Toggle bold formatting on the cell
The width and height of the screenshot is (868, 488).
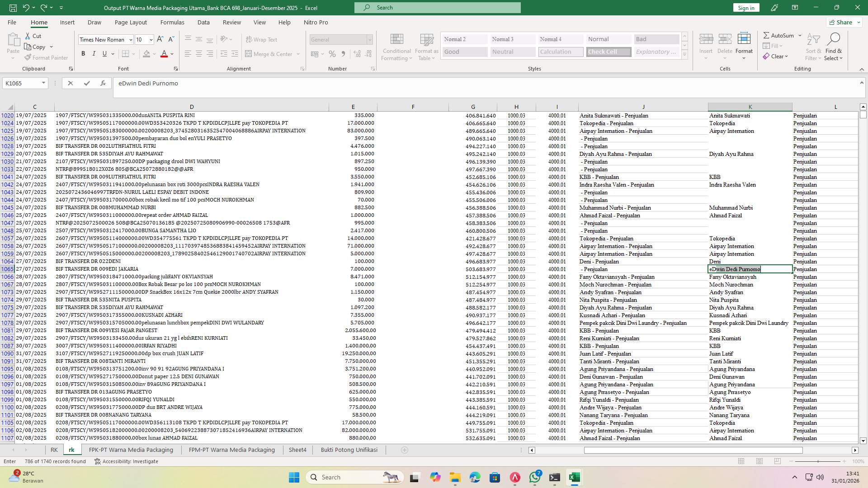click(83, 53)
